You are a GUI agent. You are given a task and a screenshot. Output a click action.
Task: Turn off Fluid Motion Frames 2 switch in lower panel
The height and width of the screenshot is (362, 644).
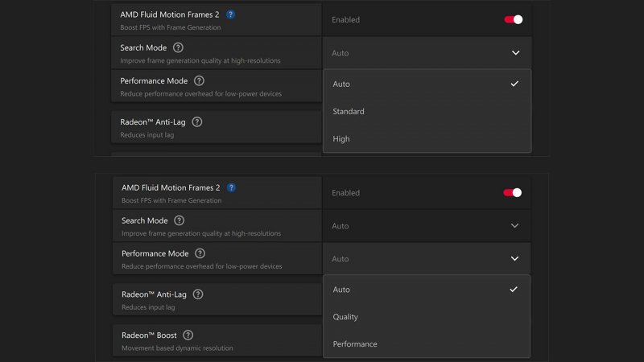[x=513, y=192]
